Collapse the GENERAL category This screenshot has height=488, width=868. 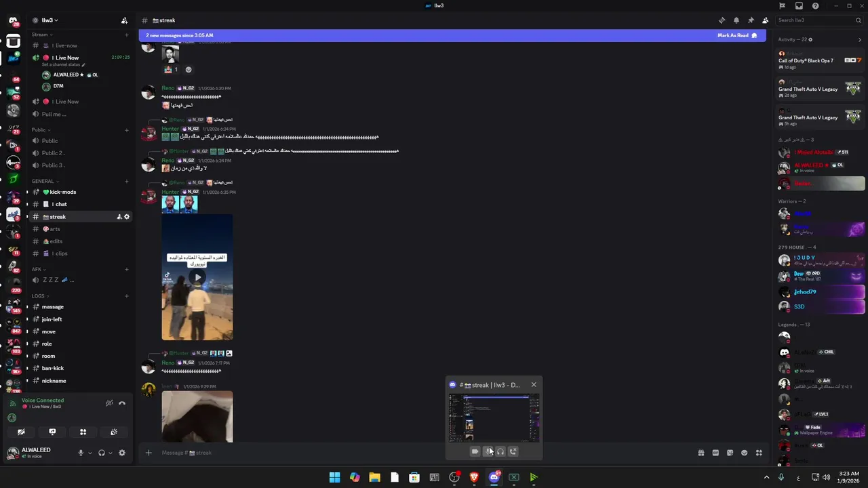point(45,181)
